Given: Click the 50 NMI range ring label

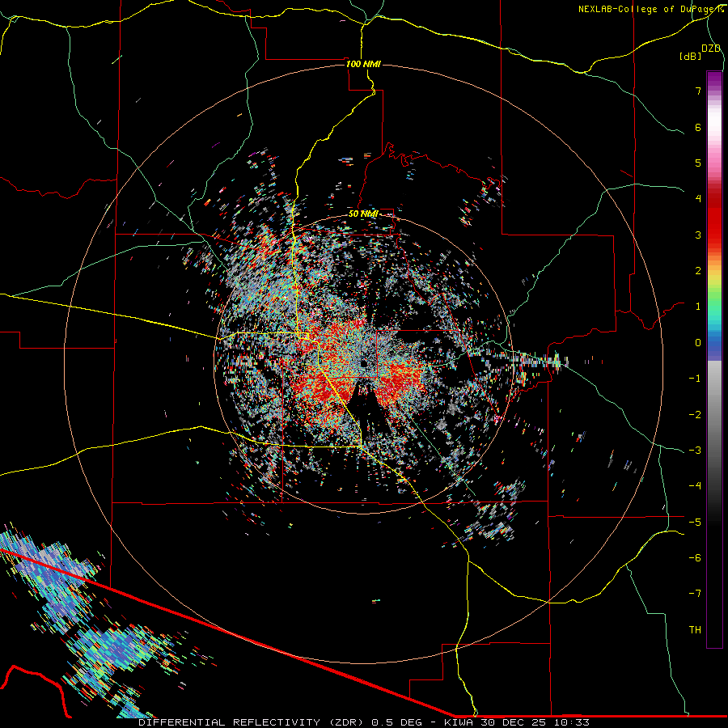Looking at the screenshot, I should point(363,214).
